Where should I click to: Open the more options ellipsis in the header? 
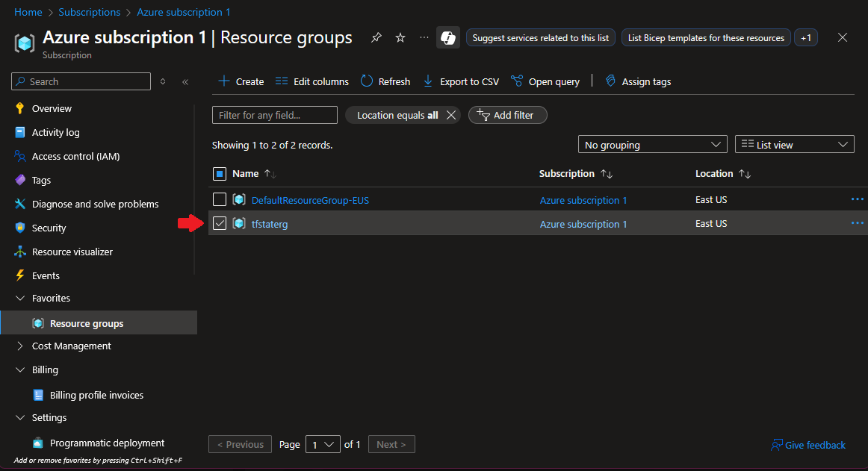424,37
